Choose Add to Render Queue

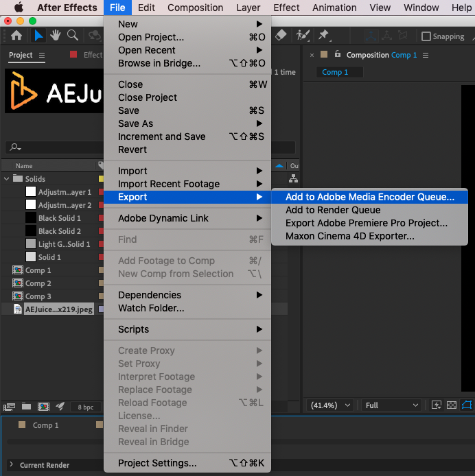pos(369,210)
